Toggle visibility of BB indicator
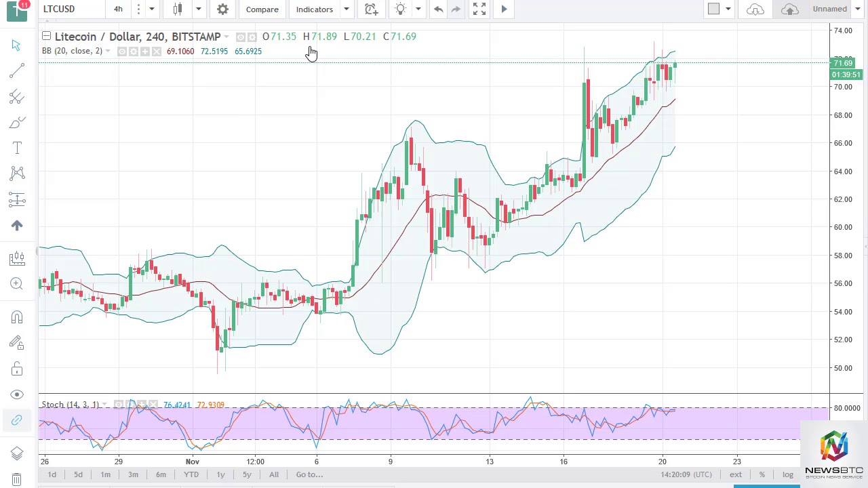This screenshot has height=488, width=868. [x=122, y=52]
